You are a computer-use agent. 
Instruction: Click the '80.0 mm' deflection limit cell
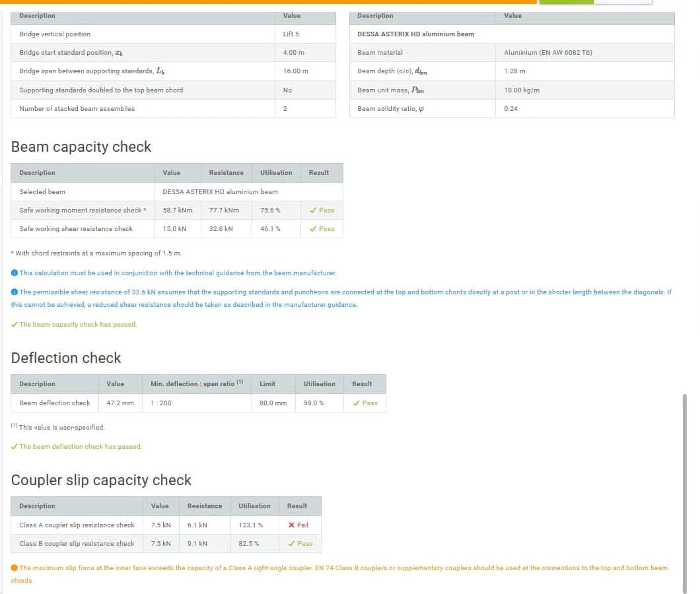pos(273,403)
